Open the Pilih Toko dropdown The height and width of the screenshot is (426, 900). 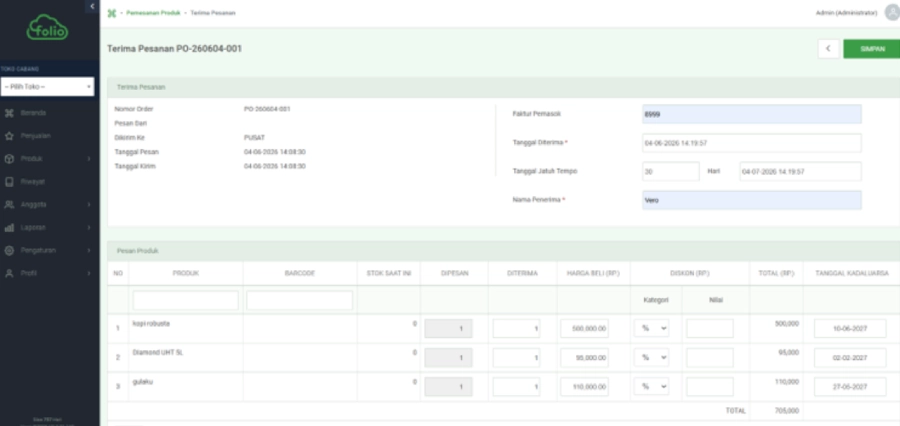(x=48, y=87)
